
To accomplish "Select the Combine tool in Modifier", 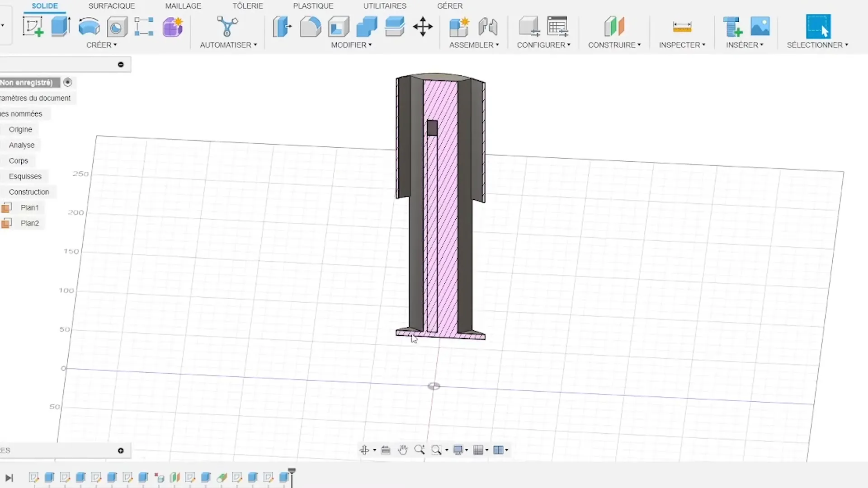I will click(367, 27).
